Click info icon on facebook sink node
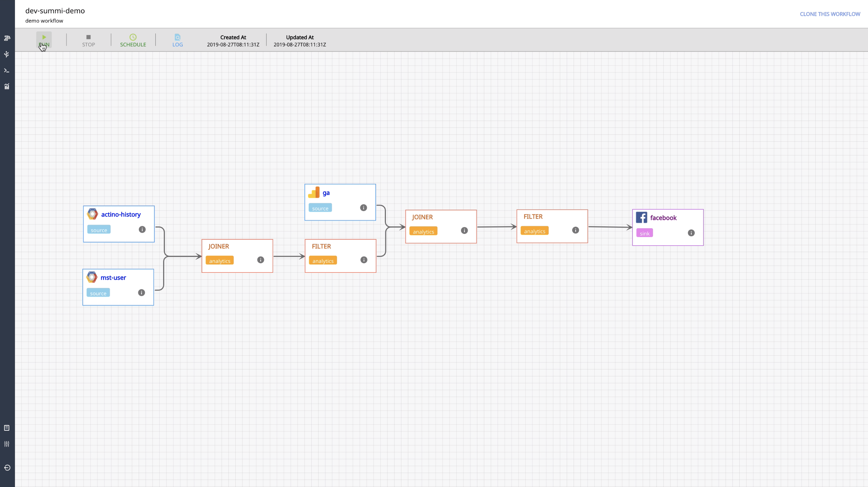Screen dimensions: 868x487 [691, 233]
